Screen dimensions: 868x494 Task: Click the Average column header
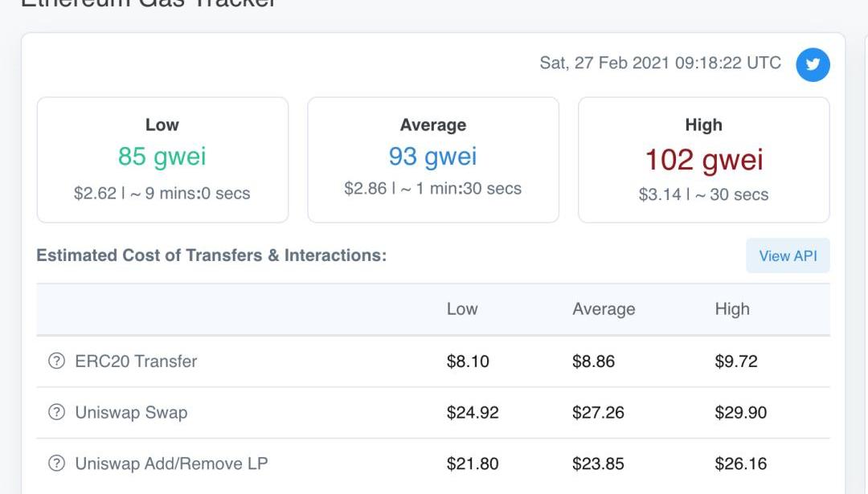(x=604, y=309)
